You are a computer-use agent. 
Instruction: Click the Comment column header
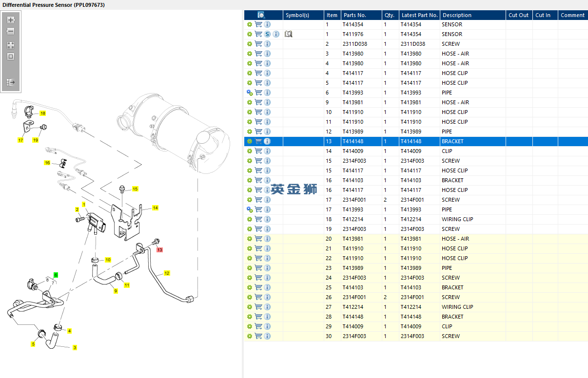coord(573,15)
